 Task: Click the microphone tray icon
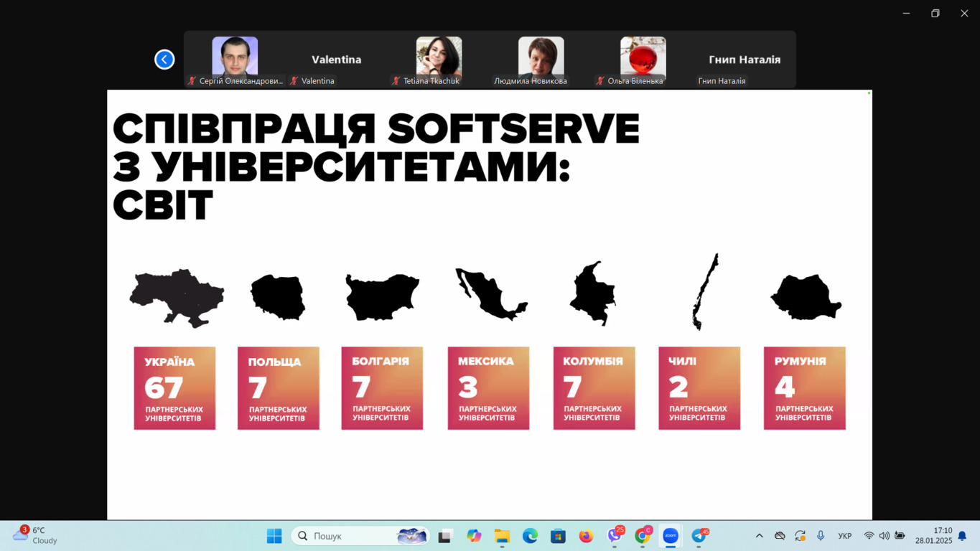click(821, 536)
